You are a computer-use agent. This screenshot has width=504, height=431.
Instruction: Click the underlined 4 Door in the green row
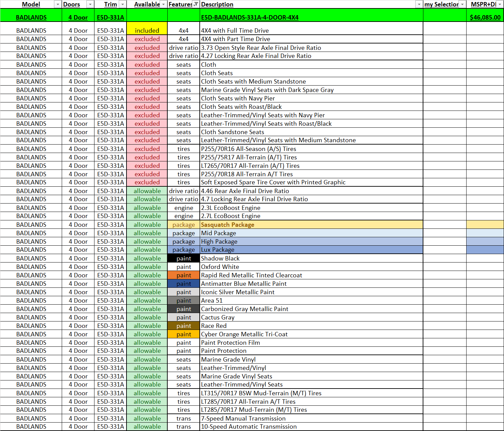pyautogui.click(x=78, y=18)
